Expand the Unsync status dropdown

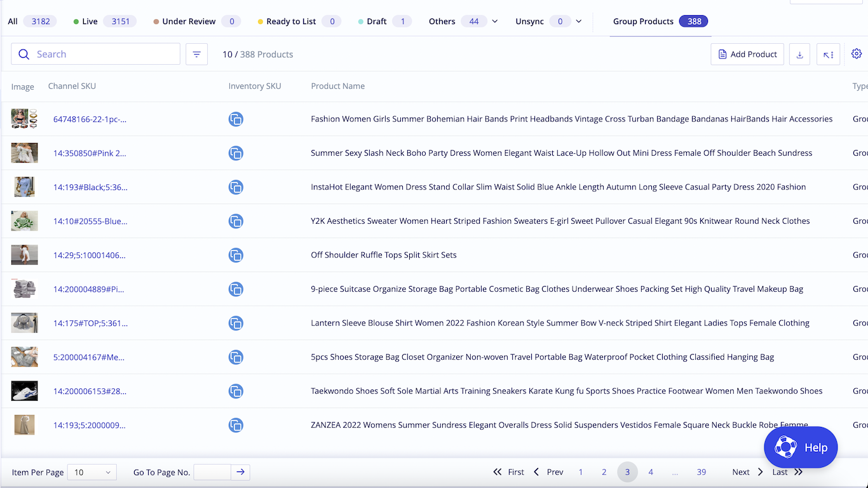pyautogui.click(x=578, y=22)
